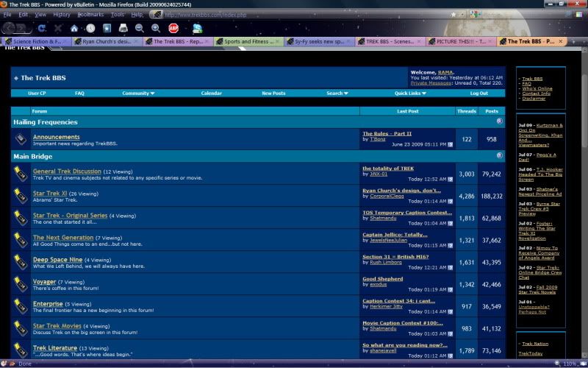Open the Deep Space Nine forum
Image resolution: width=588 pixels, height=368 pixels.
pyautogui.click(x=58, y=260)
